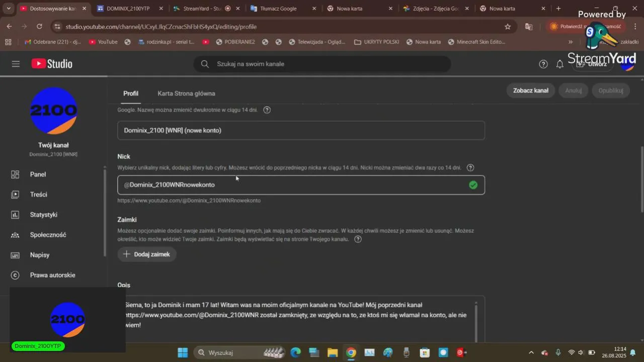This screenshot has height=362, width=644.
Task: Click the Dodaj zaimek button
Action: tap(147, 254)
